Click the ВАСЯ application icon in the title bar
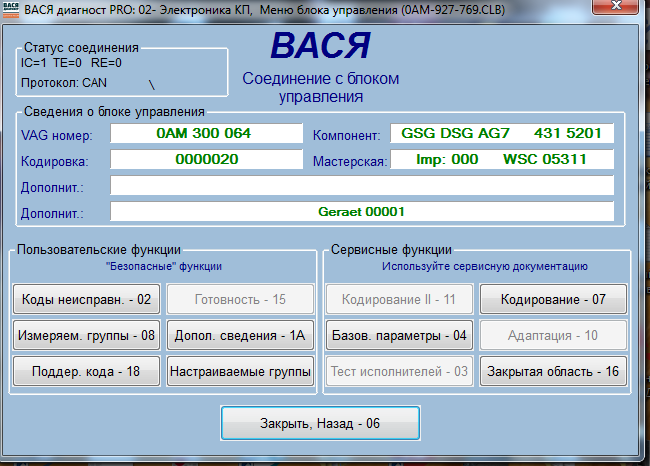The image size is (650, 466). (x=11, y=9)
